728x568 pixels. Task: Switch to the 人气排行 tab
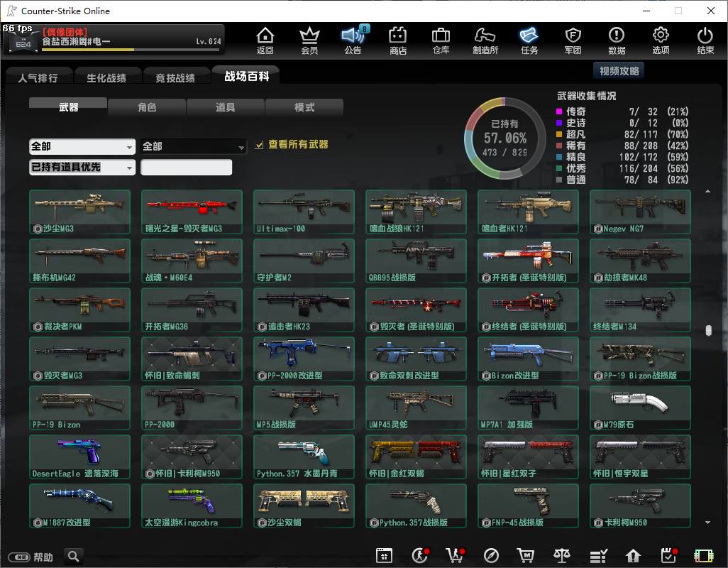click(x=38, y=77)
